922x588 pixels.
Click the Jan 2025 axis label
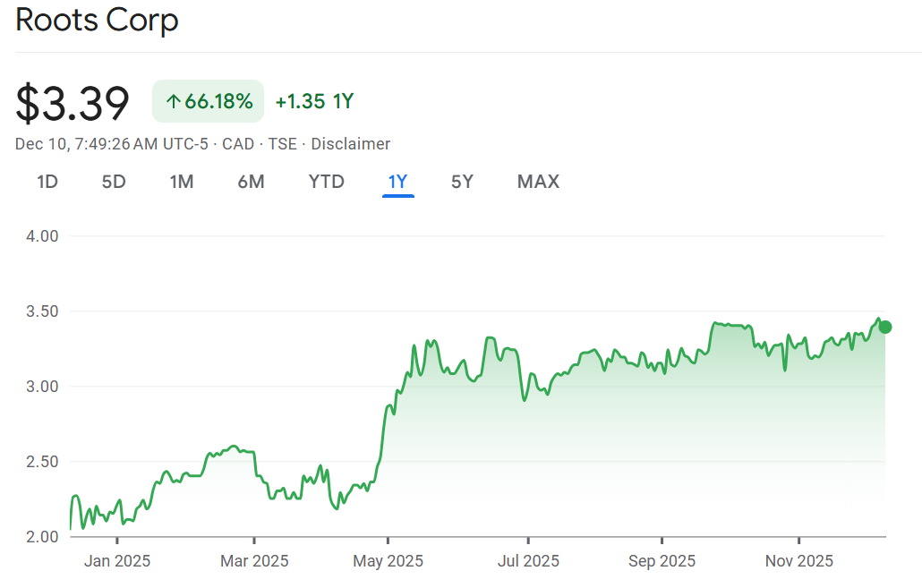pyautogui.click(x=117, y=561)
